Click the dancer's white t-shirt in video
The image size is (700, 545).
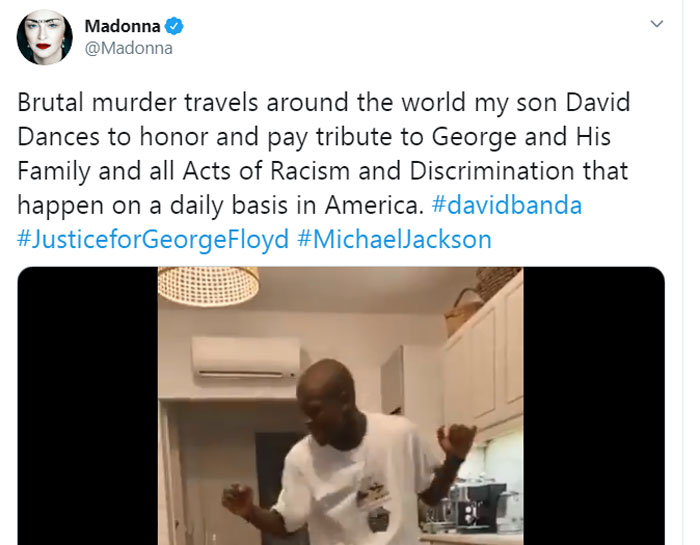click(x=353, y=480)
